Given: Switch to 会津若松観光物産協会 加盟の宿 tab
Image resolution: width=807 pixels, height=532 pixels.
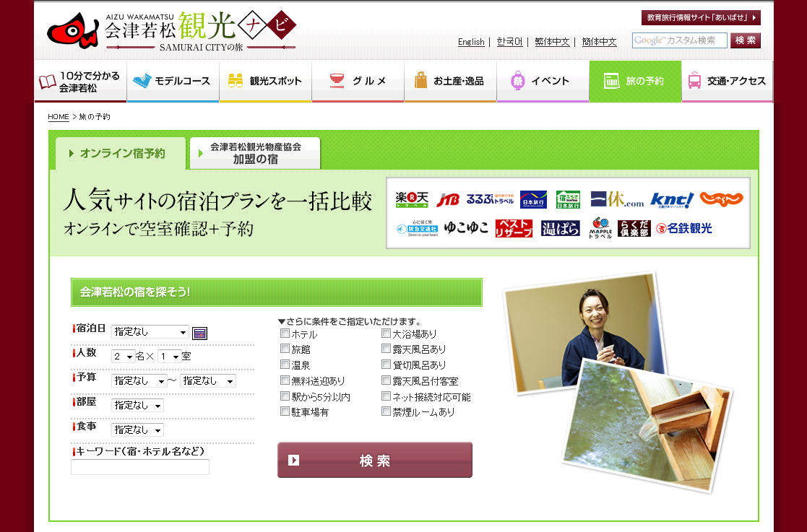Looking at the screenshot, I should point(255,153).
